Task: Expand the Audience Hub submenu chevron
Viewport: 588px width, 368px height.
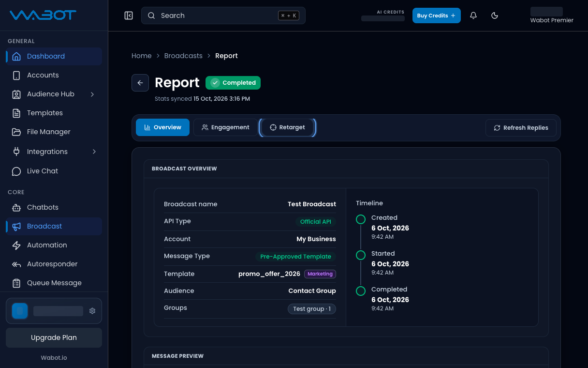Action: (92, 94)
